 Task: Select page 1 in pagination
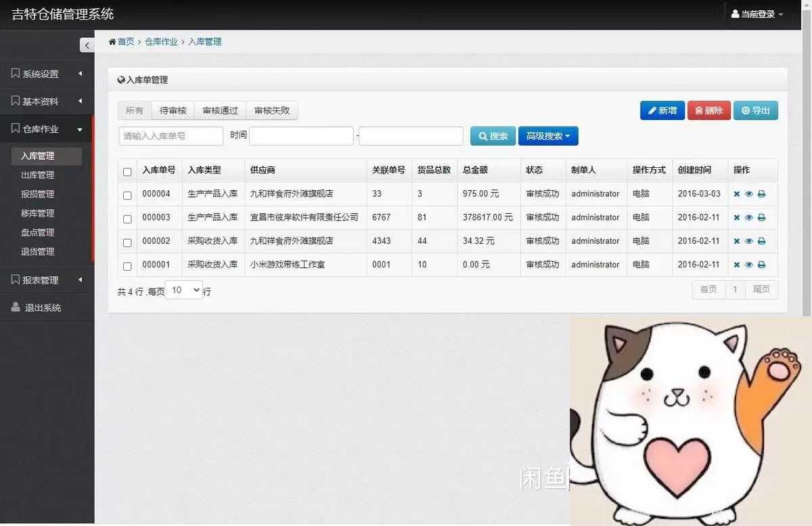click(735, 290)
